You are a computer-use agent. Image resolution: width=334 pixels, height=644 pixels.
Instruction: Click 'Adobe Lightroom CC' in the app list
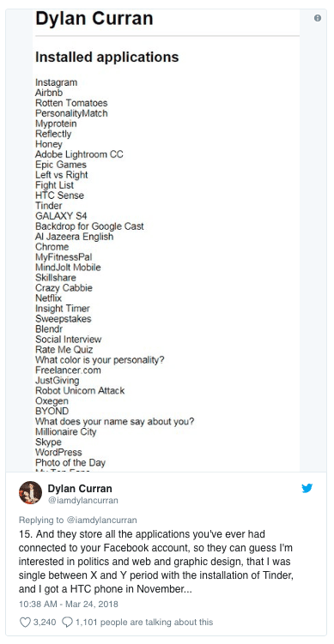tap(79, 154)
